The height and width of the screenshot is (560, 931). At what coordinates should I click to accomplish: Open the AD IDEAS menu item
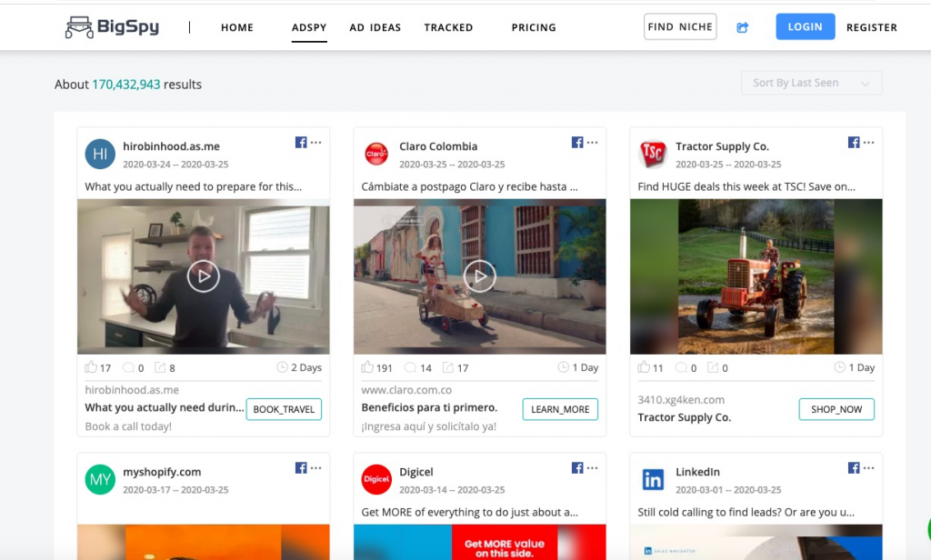(375, 27)
